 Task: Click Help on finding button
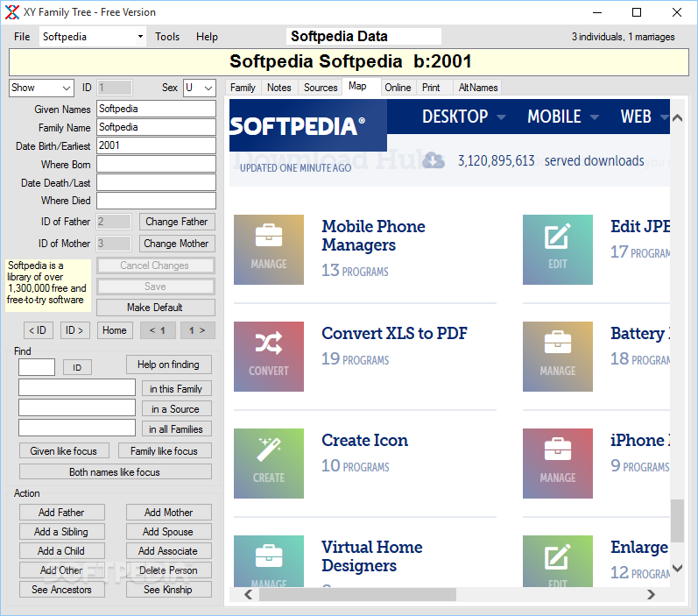coord(169,365)
